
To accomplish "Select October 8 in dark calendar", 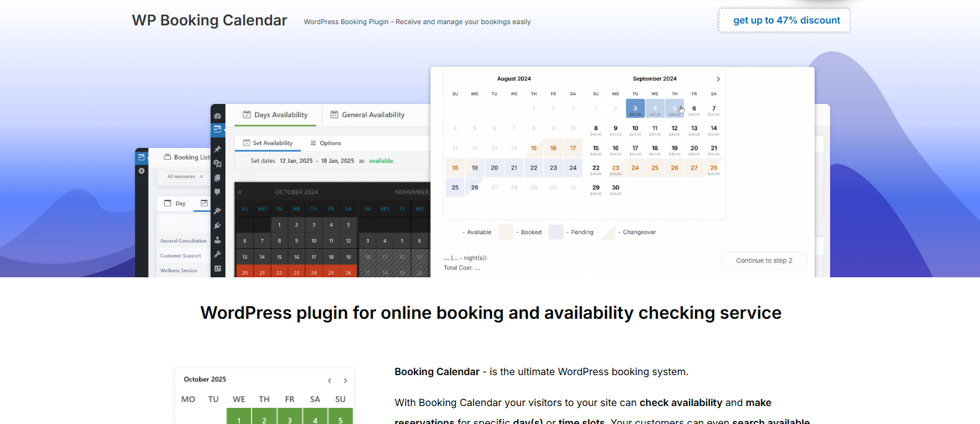I will [x=279, y=241].
